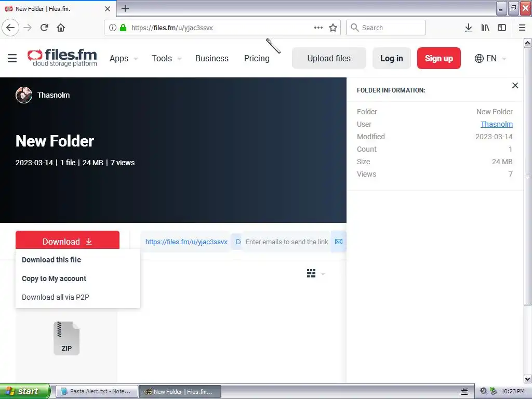Click the page scrollbar up arrow
The image size is (532, 399).
pyautogui.click(x=527, y=43)
